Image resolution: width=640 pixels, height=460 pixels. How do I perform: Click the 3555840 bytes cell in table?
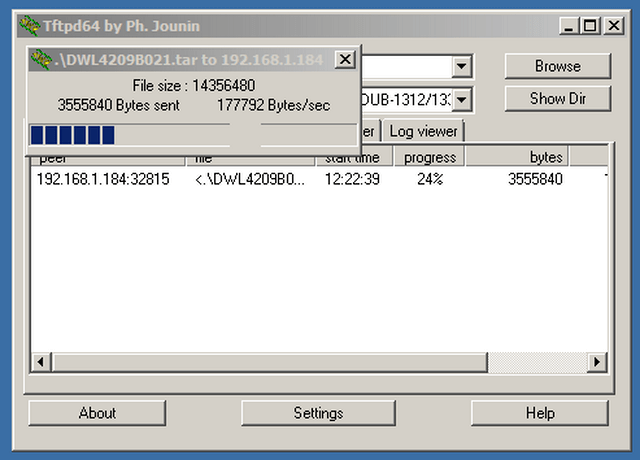(x=535, y=179)
